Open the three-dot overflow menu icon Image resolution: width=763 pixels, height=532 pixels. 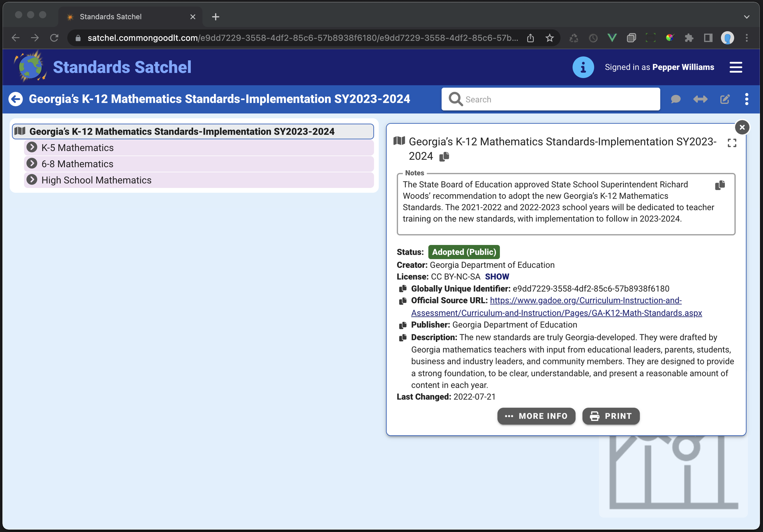point(747,99)
